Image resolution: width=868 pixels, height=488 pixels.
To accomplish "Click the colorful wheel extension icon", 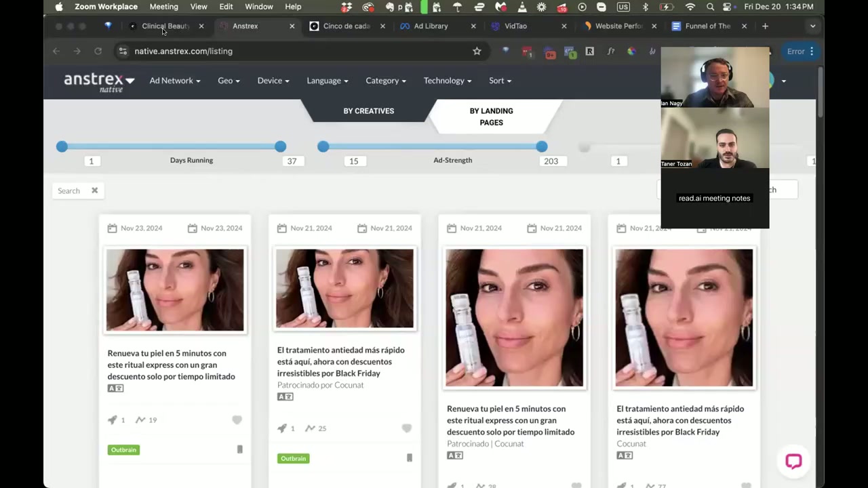I will tap(631, 51).
